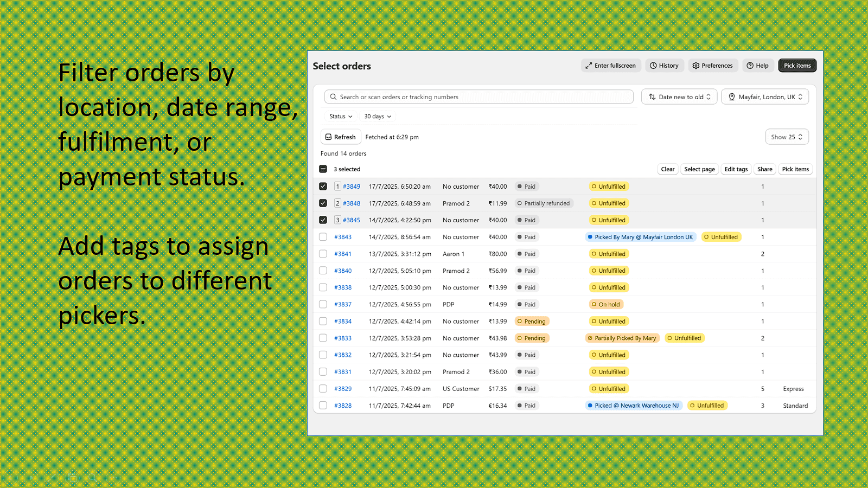
Task: Click Clear to deselect all orders
Action: coord(668,169)
